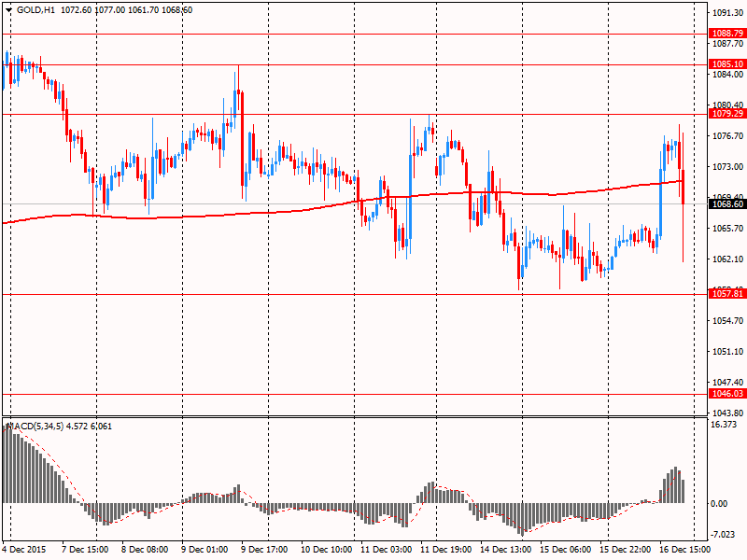This screenshot has height=560, width=747.
Task: Select the 1091.30 price scale value
Action: [727, 13]
